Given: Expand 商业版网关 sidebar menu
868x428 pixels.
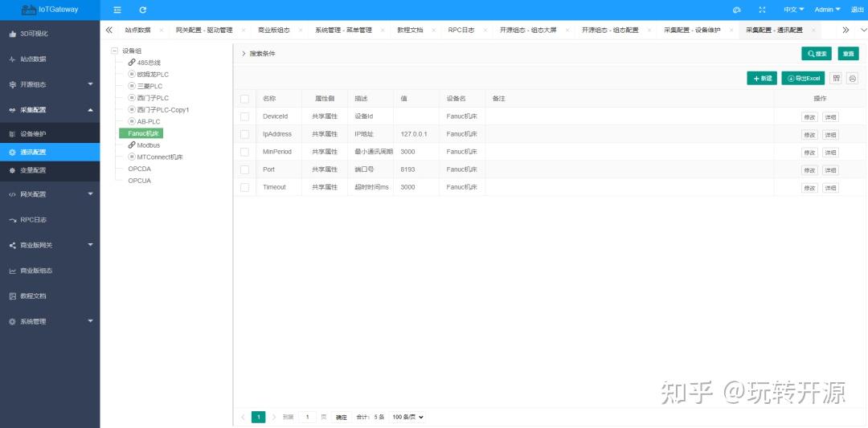Looking at the screenshot, I should pos(50,245).
